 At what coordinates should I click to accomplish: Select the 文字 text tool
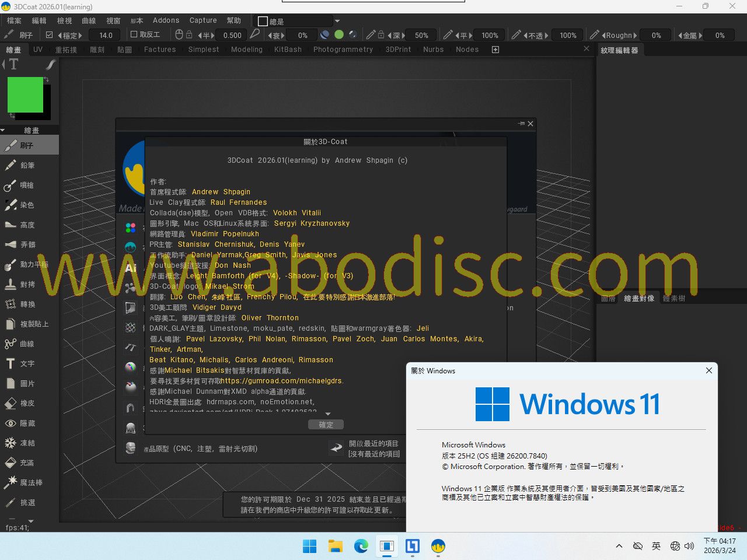(x=27, y=363)
